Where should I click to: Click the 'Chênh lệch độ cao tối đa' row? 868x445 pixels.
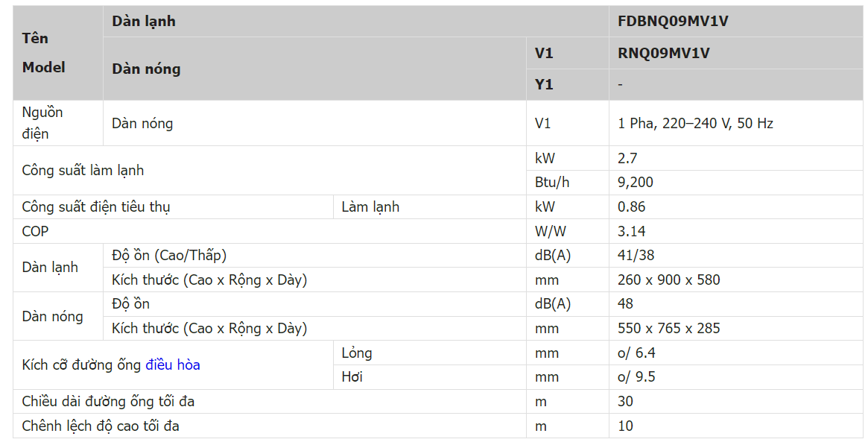[x=101, y=426]
